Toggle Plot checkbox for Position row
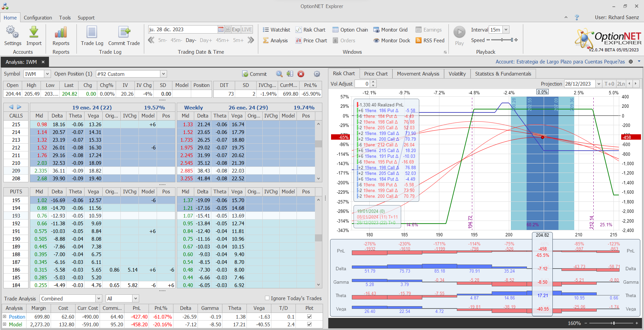Image resolution: width=644 pixels, height=330 pixels. click(309, 317)
